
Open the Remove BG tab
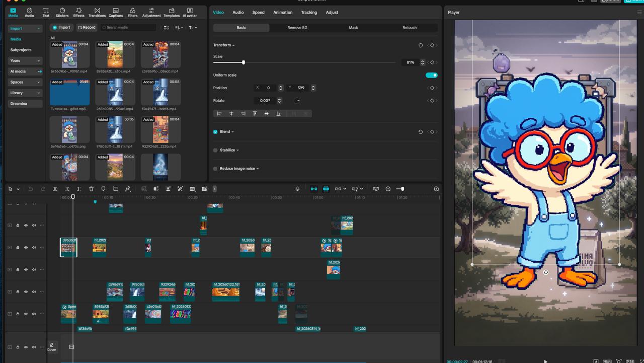[x=297, y=28]
